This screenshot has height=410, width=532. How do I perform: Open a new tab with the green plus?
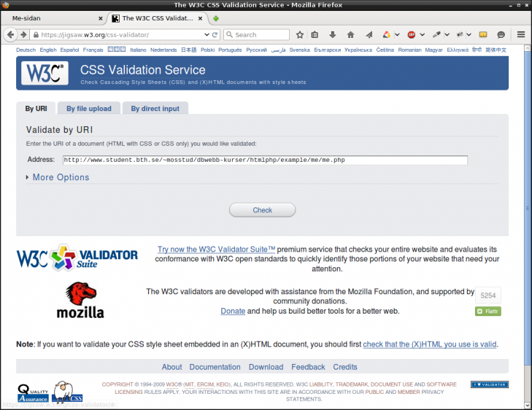[216, 18]
